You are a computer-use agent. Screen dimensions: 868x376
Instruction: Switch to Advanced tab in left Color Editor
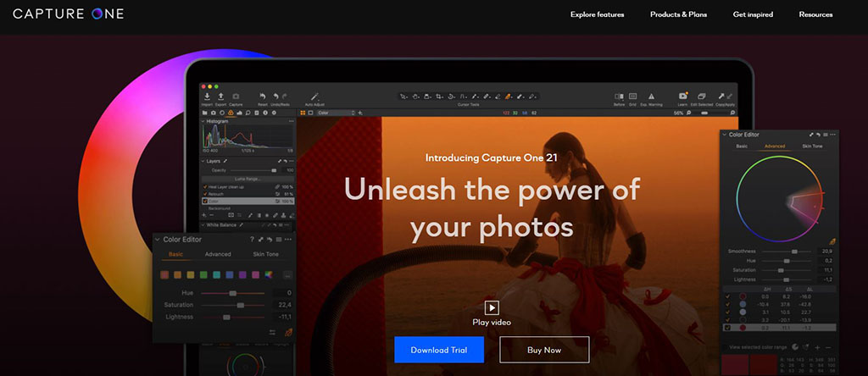[218, 254]
